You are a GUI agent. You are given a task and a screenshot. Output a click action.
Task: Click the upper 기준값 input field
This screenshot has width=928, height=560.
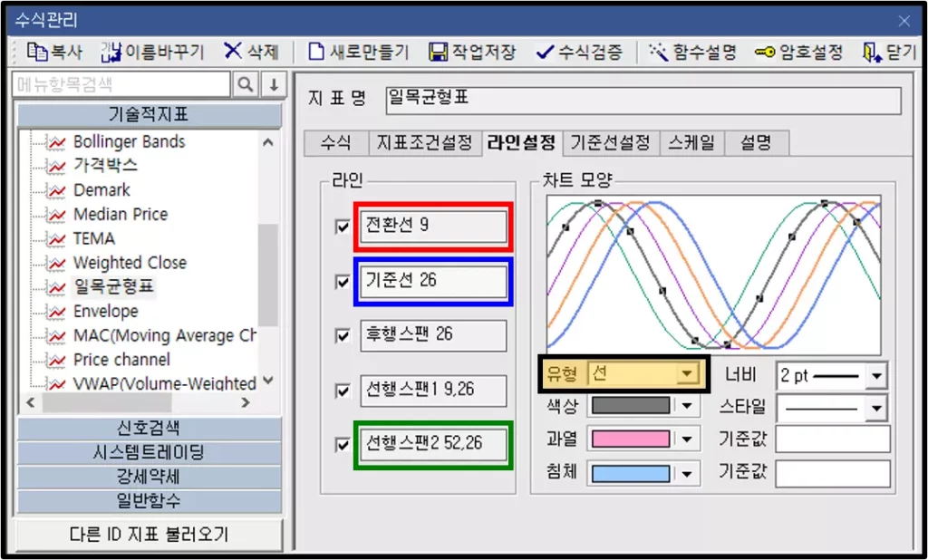click(833, 439)
